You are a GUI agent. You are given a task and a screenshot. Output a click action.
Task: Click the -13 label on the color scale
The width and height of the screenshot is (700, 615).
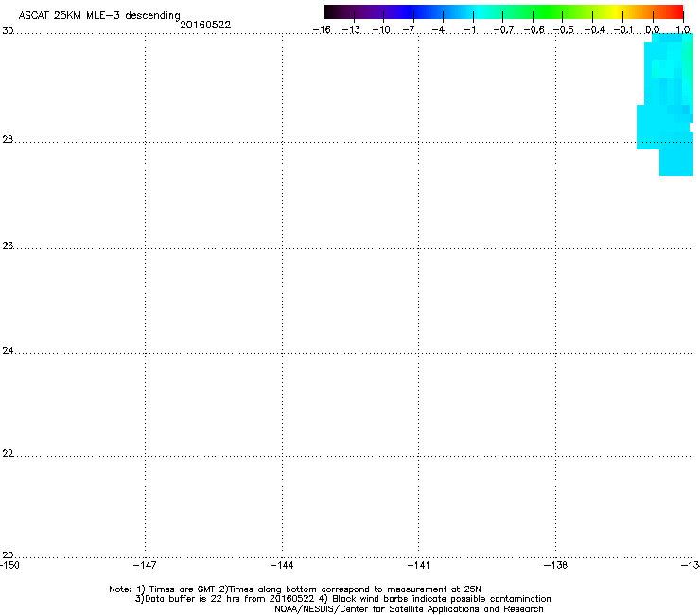[x=351, y=30]
